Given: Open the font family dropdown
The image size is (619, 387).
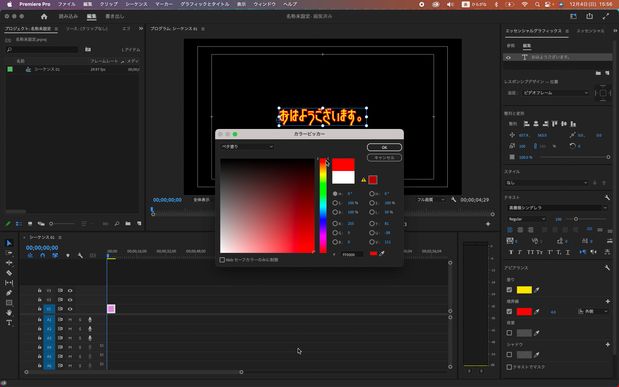Looking at the screenshot, I should [557, 207].
